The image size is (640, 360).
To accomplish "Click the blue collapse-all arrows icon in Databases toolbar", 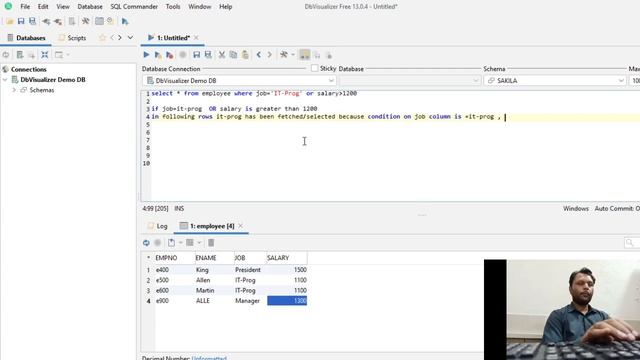I will (45, 55).
